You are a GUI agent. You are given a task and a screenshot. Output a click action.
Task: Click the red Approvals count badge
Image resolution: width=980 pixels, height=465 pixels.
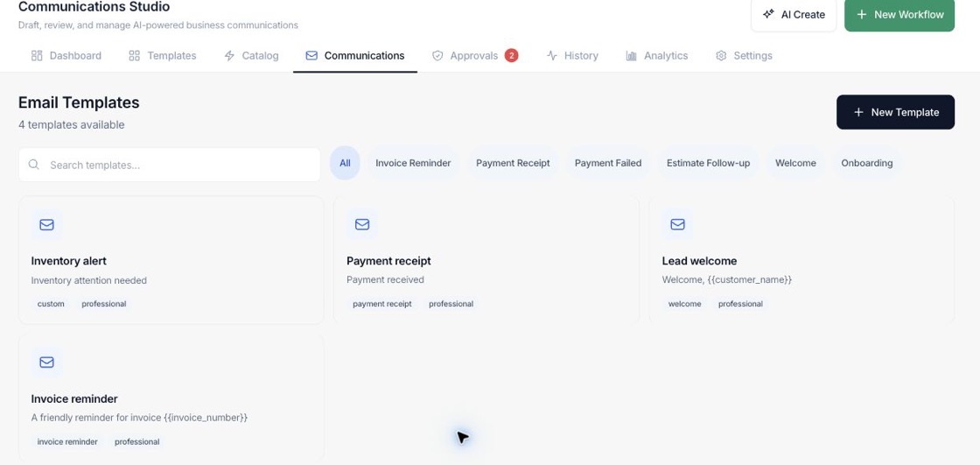click(x=511, y=56)
